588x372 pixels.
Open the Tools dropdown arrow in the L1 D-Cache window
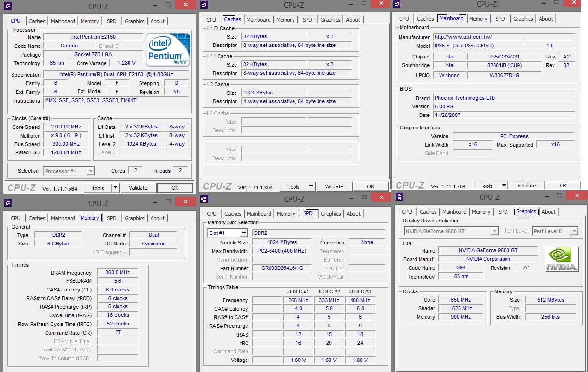click(x=311, y=186)
